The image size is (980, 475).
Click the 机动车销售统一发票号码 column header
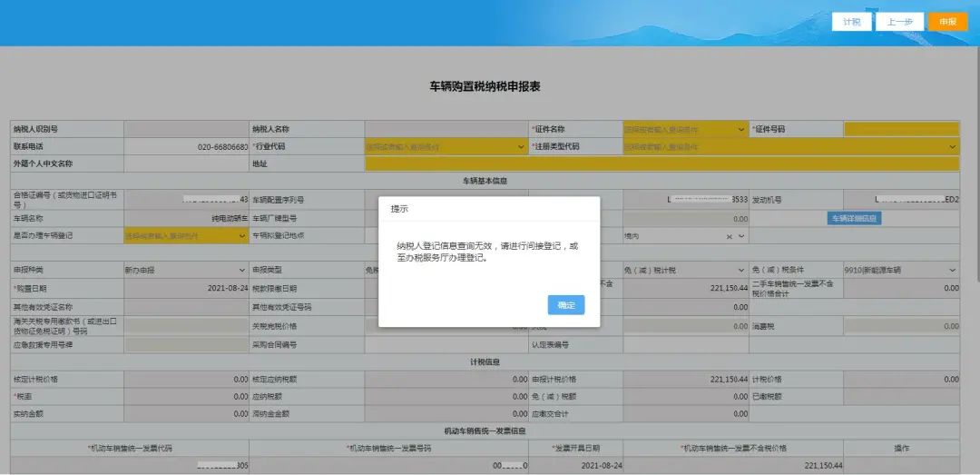pyautogui.click(x=388, y=449)
